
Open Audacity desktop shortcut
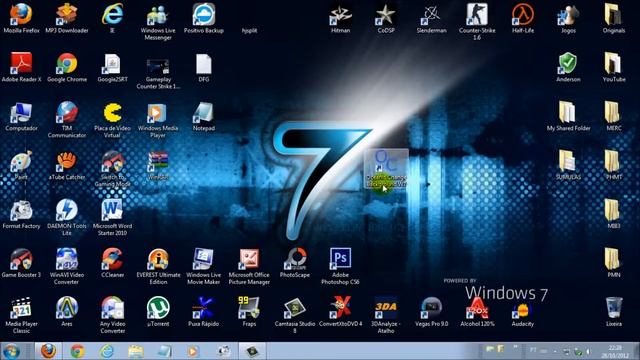click(x=523, y=312)
